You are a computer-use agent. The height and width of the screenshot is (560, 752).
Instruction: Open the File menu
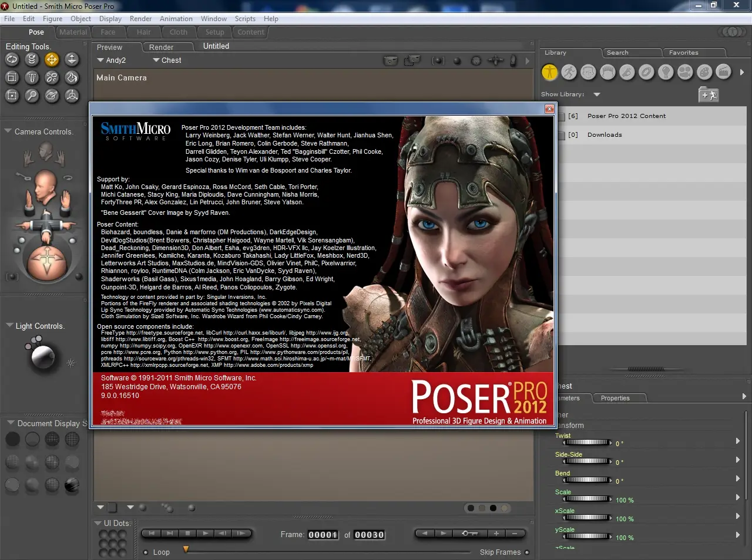coord(9,19)
